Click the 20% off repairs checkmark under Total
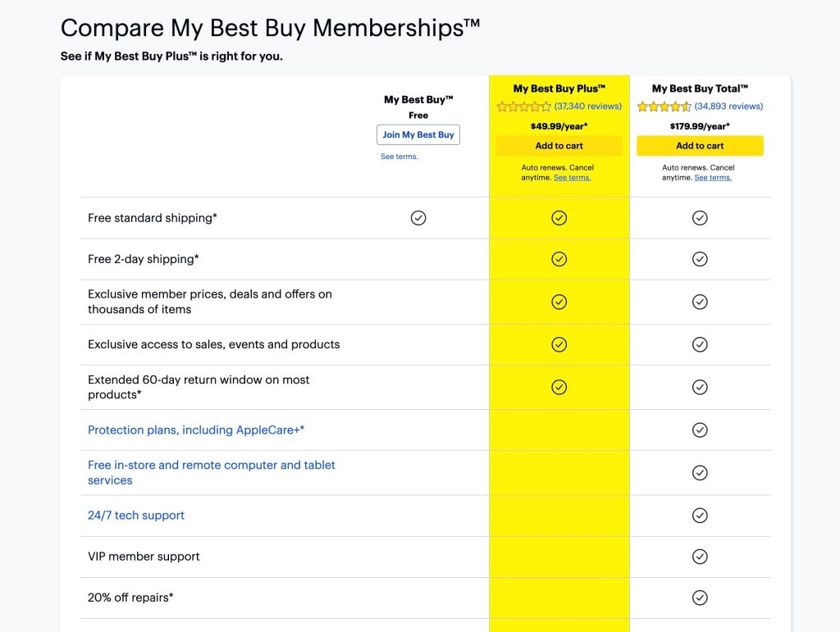Screen dimensions: 840x632 700,598
